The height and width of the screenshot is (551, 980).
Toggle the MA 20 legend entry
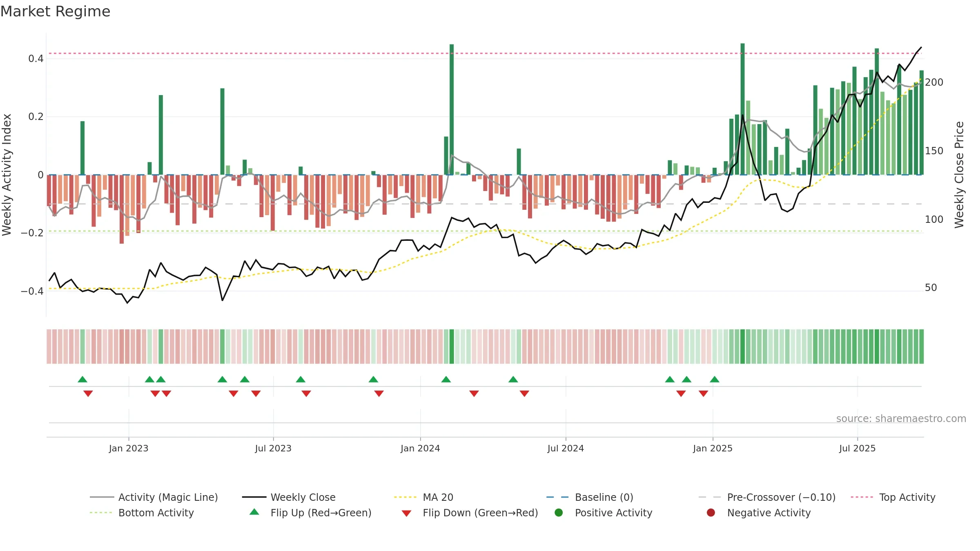pos(423,497)
